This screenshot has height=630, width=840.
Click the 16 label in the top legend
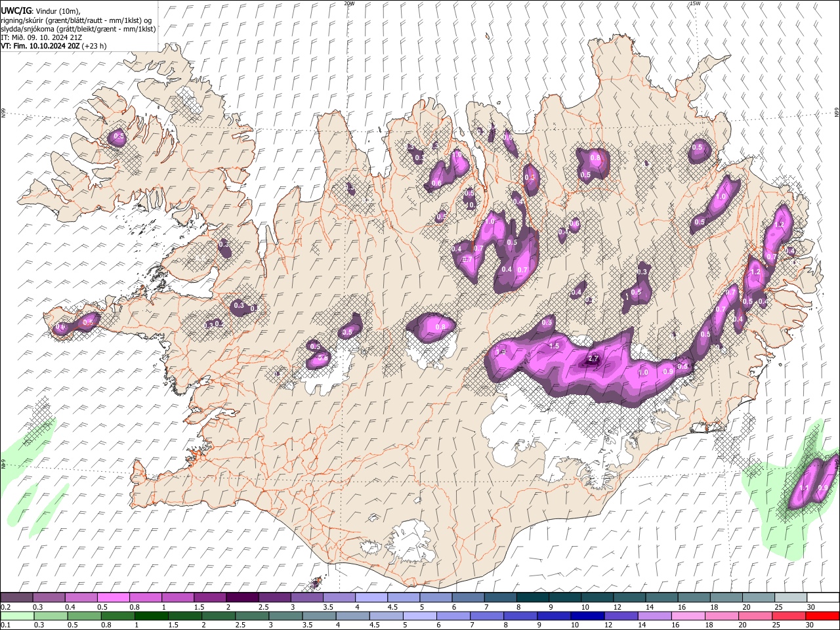[682, 607]
